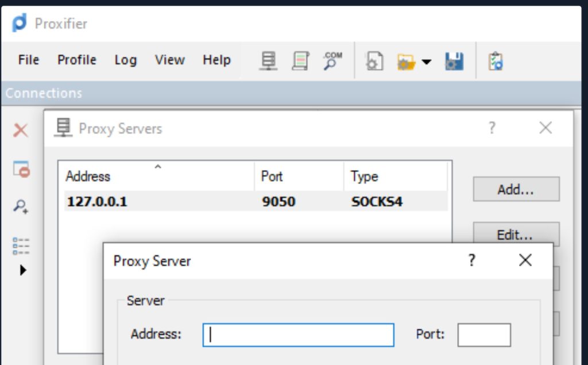Screen dimensions: 588x365
Task: Click the help ? on Proxy Servers dialog
Action: coord(492,128)
